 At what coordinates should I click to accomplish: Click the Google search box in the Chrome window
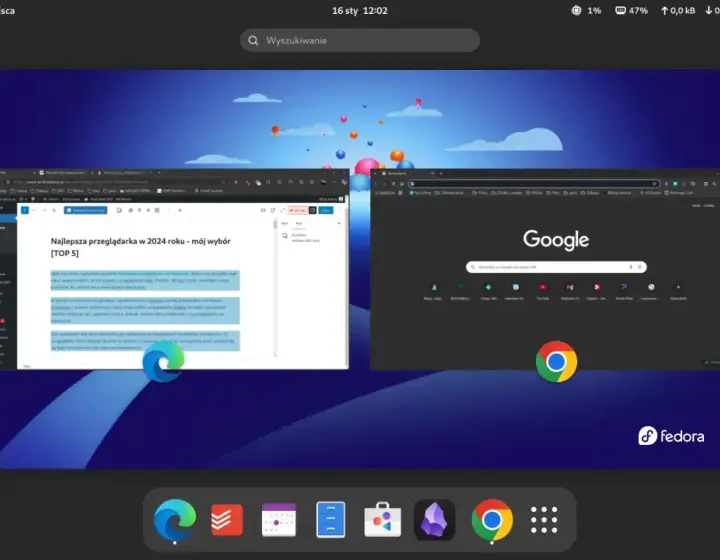tap(556, 267)
